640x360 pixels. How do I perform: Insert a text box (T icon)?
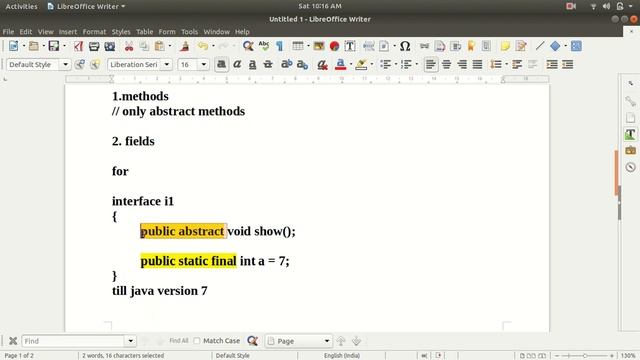350,46
